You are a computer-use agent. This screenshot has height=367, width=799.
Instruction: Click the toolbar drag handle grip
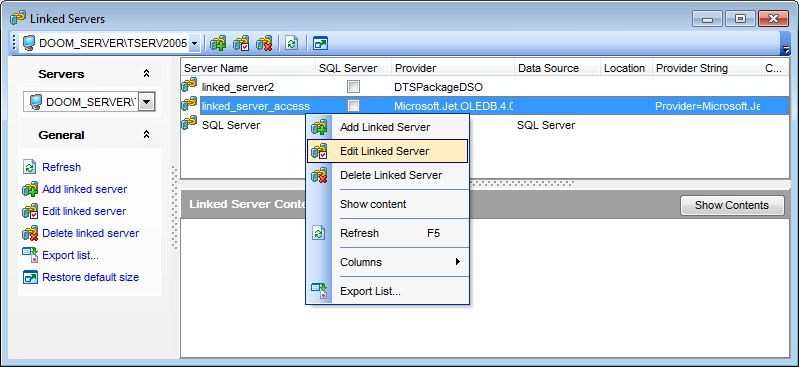click(14, 43)
